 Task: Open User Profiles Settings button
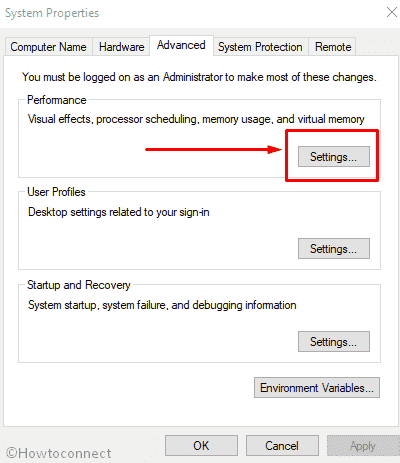point(334,248)
